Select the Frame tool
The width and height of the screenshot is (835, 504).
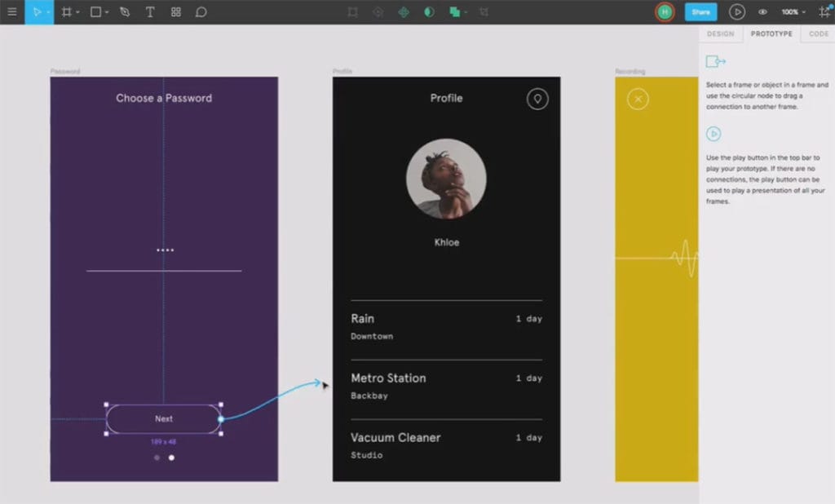67,11
